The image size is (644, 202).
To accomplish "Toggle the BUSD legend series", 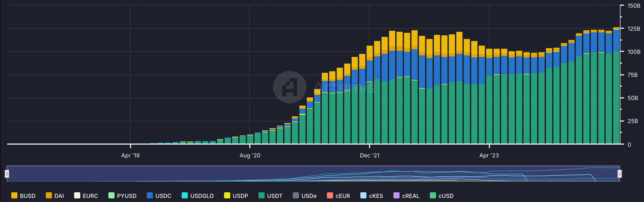I will tap(23, 196).
